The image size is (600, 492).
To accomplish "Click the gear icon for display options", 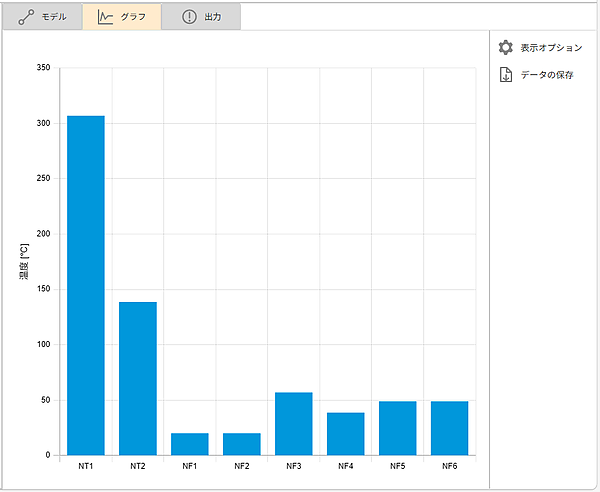I will point(506,47).
